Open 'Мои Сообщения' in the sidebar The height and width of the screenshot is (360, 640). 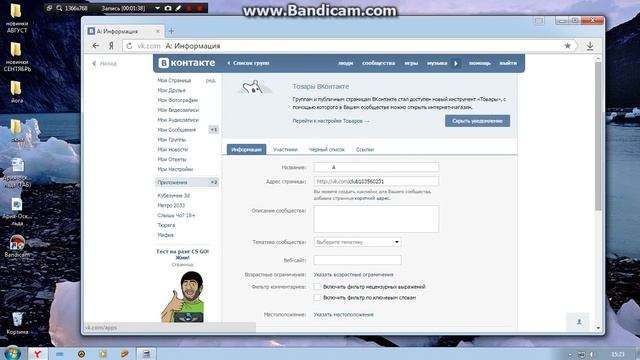(177, 130)
